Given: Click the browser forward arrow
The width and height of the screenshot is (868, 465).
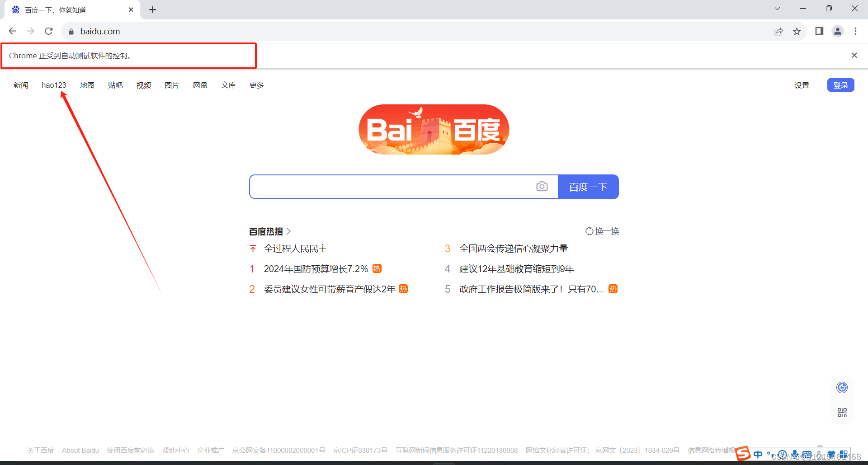Looking at the screenshot, I should (x=30, y=31).
